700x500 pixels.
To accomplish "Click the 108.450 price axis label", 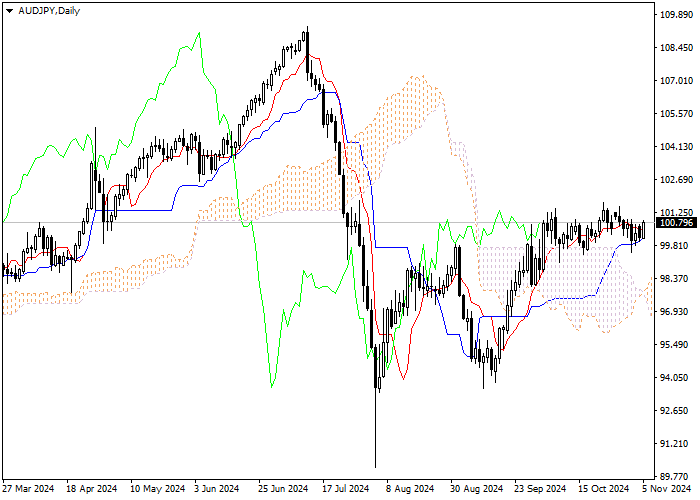I will (x=676, y=48).
